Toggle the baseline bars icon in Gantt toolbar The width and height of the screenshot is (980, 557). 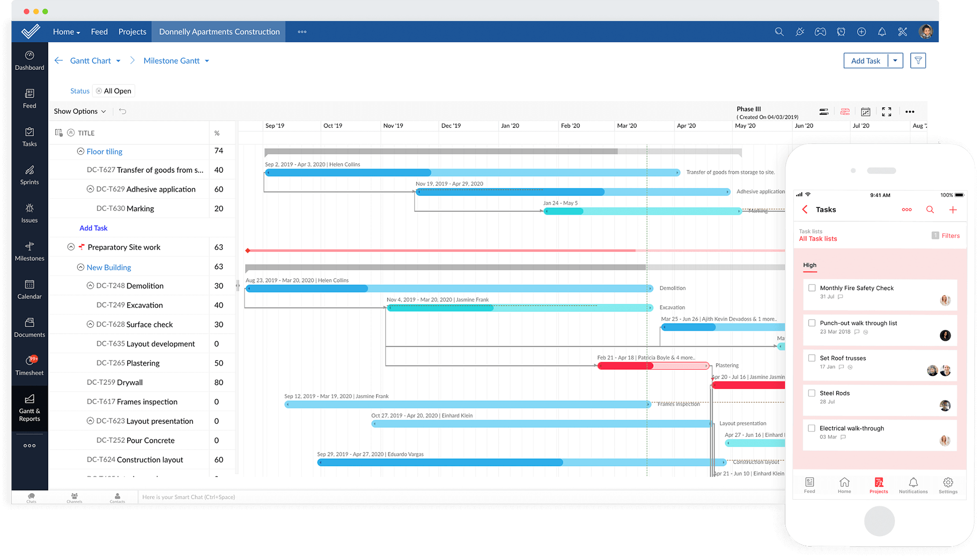pyautogui.click(x=824, y=111)
